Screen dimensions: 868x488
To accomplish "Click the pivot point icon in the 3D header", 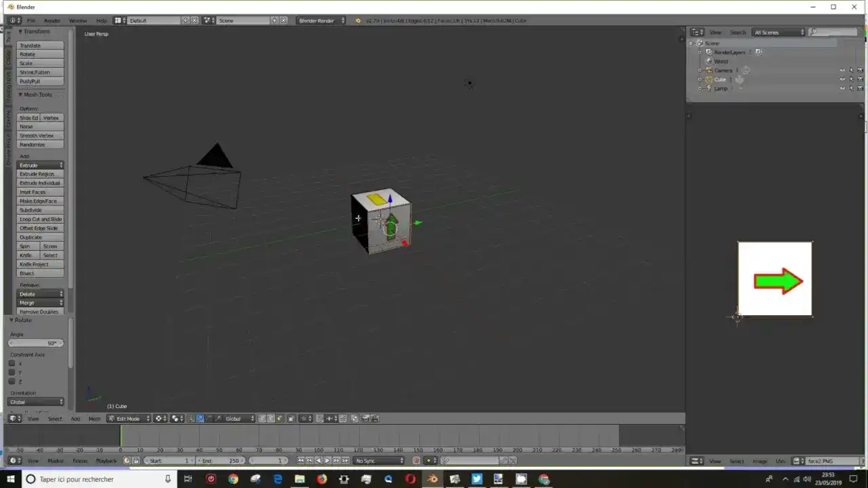I will pyautogui.click(x=176, y=418).
